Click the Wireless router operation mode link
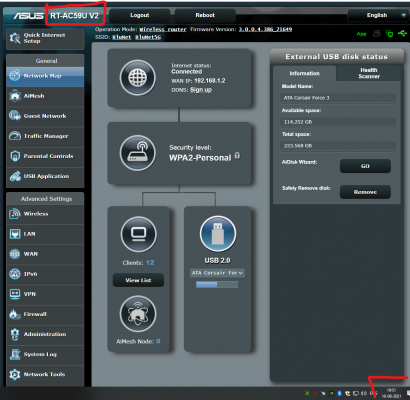 click(x=163, y=29)
